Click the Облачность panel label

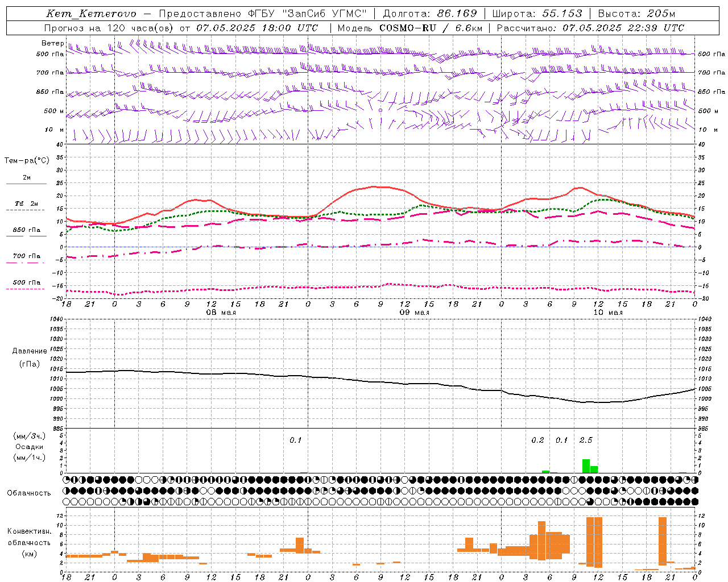click(x=29, y=493)
